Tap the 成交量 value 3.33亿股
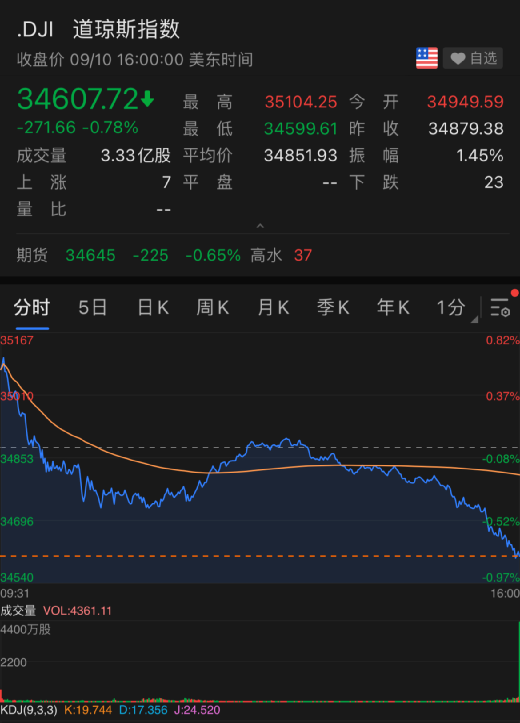This screenshot has height=723, width=520. [x=136, y=155]
